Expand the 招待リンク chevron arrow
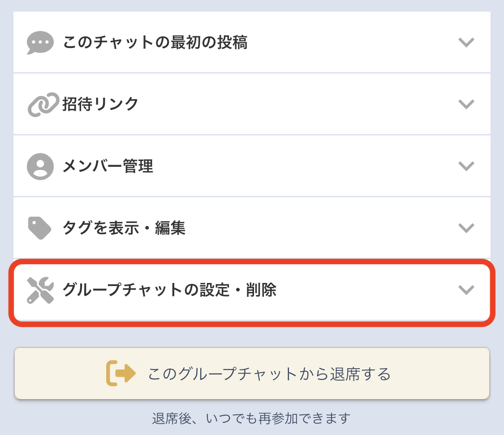This screenshot has width=504, height=435. click(466, 104)
